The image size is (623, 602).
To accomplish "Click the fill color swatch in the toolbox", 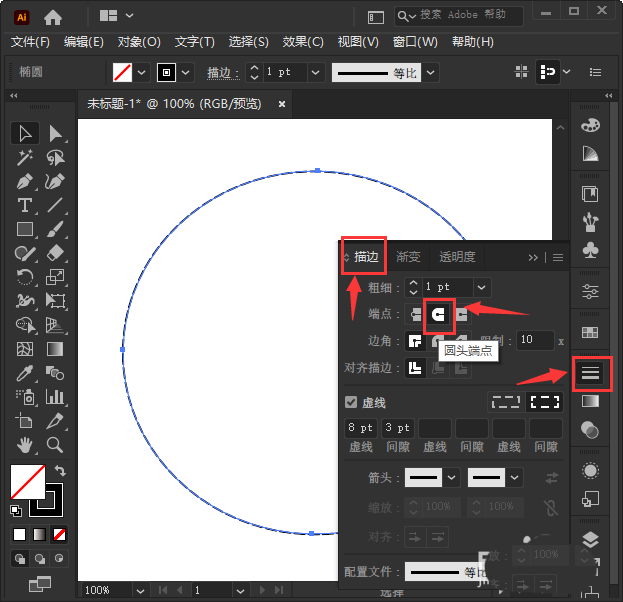I will 27,482.
